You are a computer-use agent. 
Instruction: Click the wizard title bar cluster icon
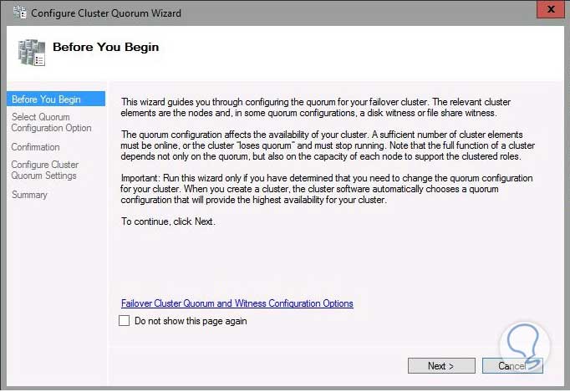click(x=17, y=13)
